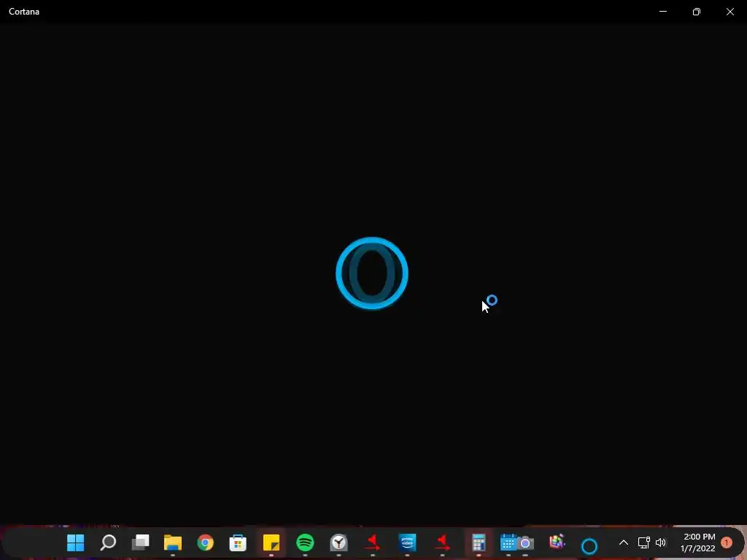Open Google Chrome from taskbar

(x=205, y=542)
